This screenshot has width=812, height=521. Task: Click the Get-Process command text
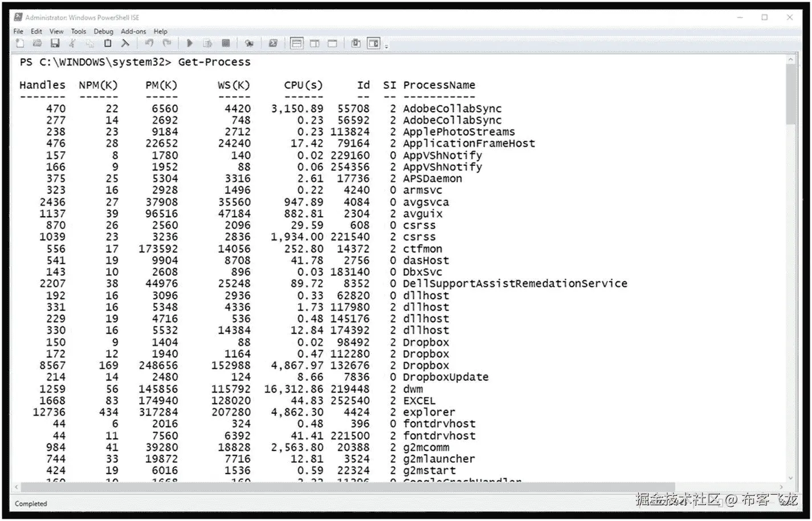click(214, 62)
